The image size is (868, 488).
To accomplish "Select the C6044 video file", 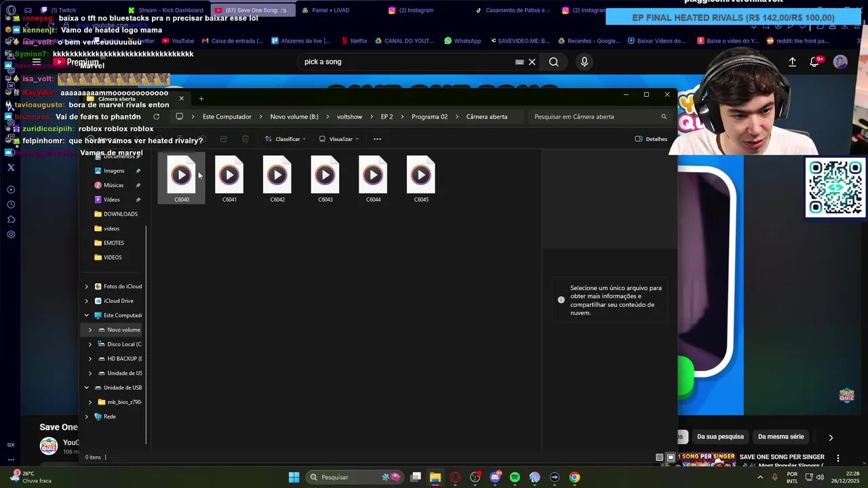I will click(x=373, y=179).
